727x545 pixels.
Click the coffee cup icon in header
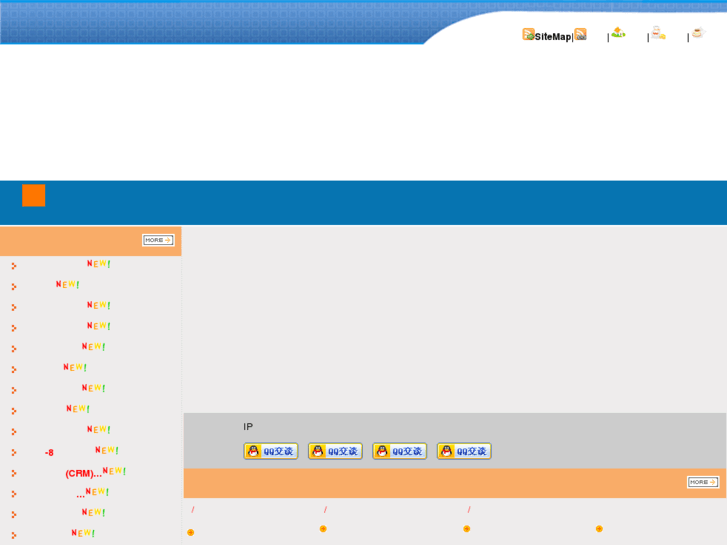pos(698,32)
